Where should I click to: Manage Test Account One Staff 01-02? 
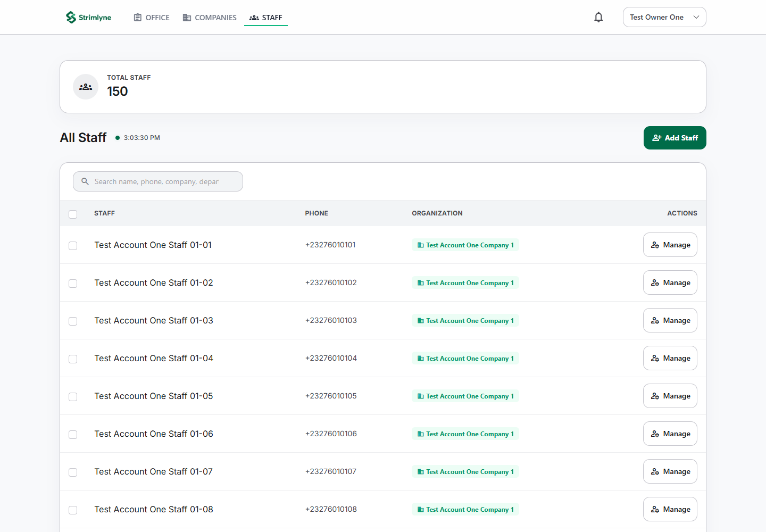tap(670, 282)
